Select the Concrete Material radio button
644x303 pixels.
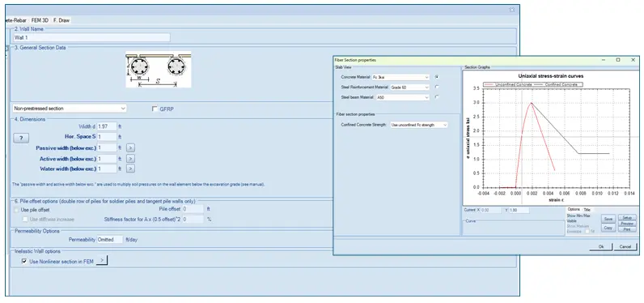[436, 77]
